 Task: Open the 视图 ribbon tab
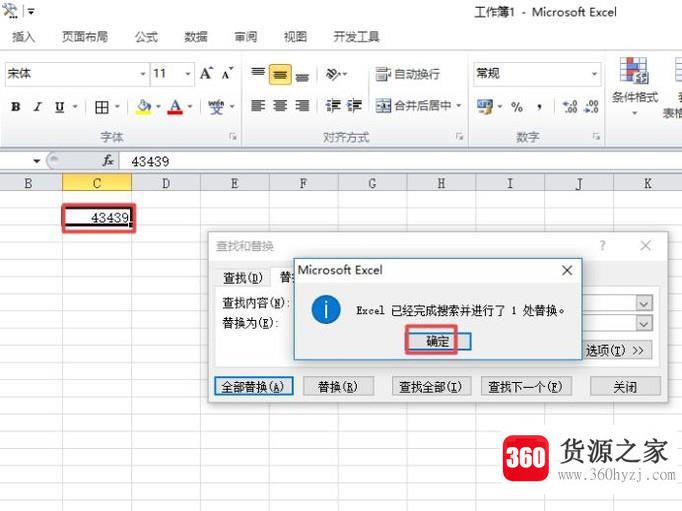tap(295, 37)
